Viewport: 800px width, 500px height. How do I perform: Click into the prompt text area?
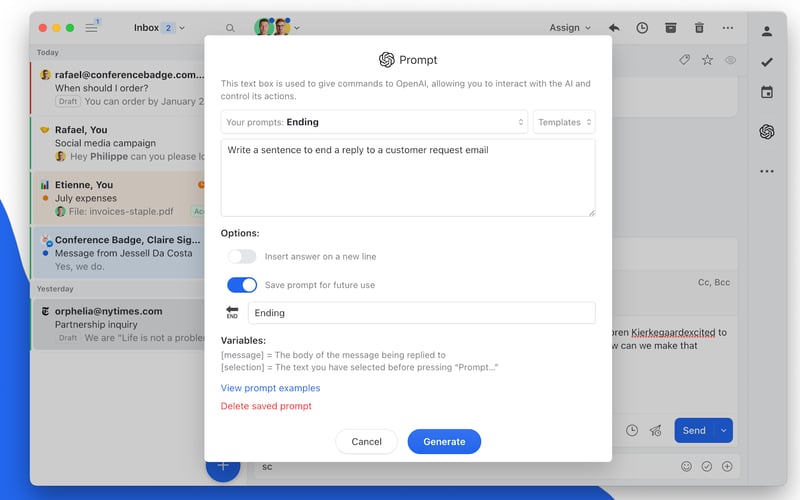(x=408, y=178)
